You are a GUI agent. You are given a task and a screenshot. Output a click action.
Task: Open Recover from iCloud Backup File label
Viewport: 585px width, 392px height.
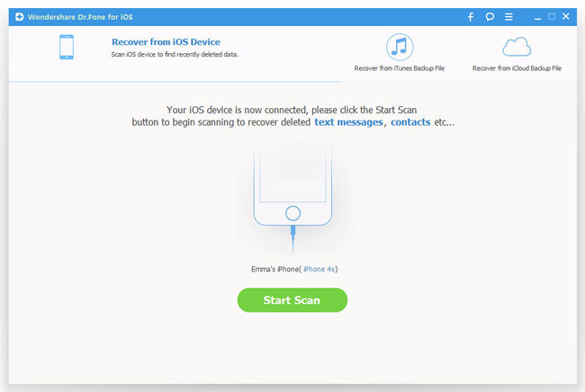517,68
